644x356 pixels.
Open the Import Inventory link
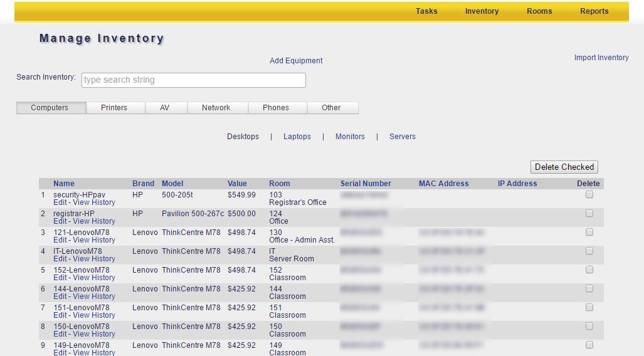tap(601, 58)
